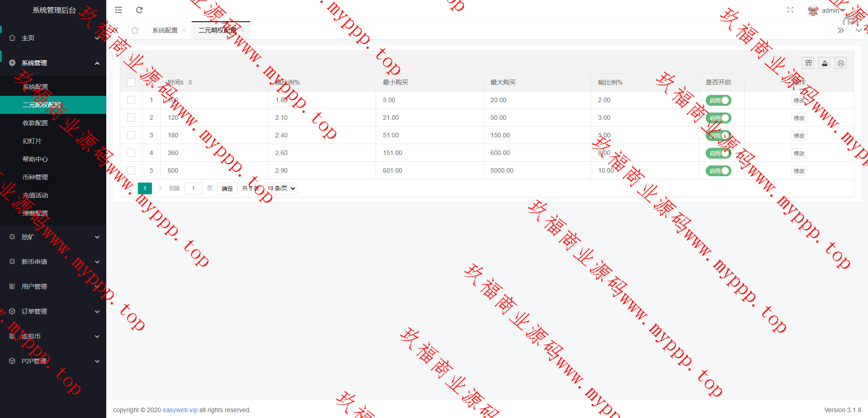
Task: Click the 修改 button for row 3
Action: [799, 136]
